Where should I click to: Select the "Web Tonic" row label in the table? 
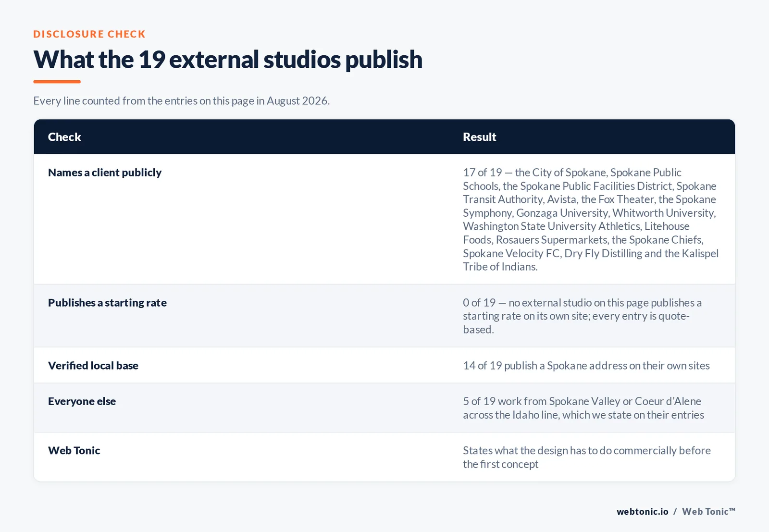tap(74, 451)
